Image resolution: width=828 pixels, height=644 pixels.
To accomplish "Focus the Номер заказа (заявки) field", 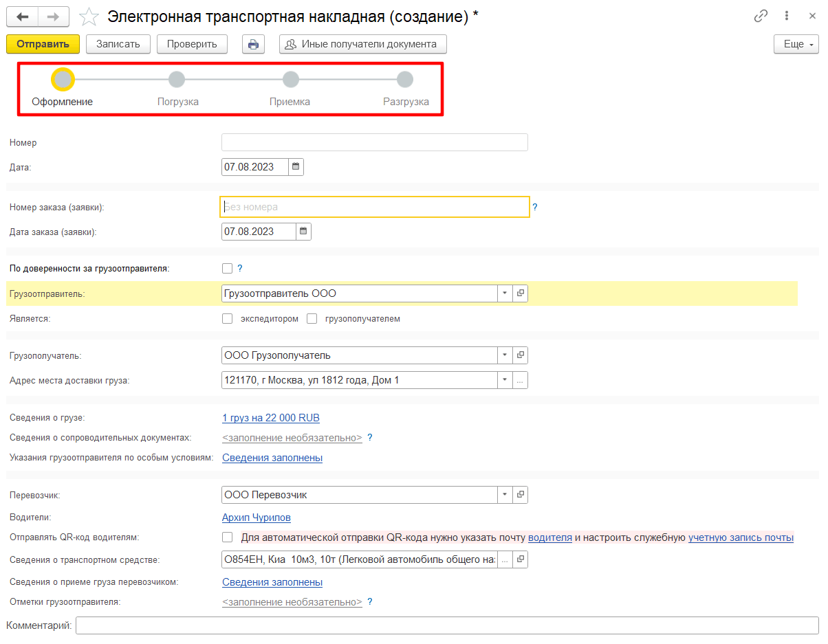I will (375, 207).
